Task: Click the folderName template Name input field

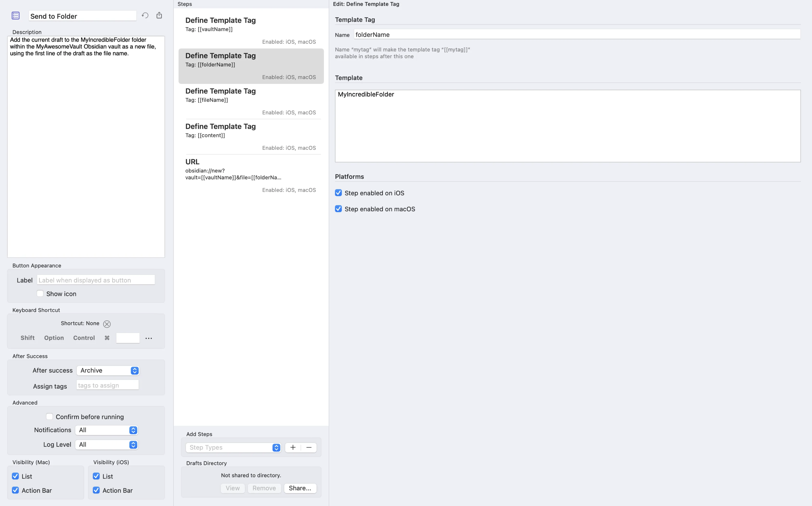Action: [x=577, y=34]
